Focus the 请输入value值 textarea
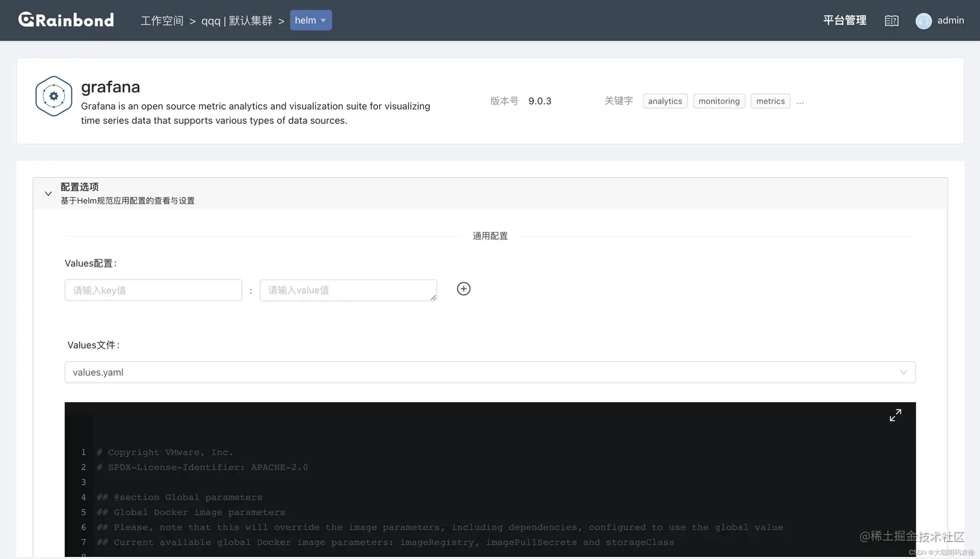The width and height of the screenshot is (980, 559). [348, 290]
